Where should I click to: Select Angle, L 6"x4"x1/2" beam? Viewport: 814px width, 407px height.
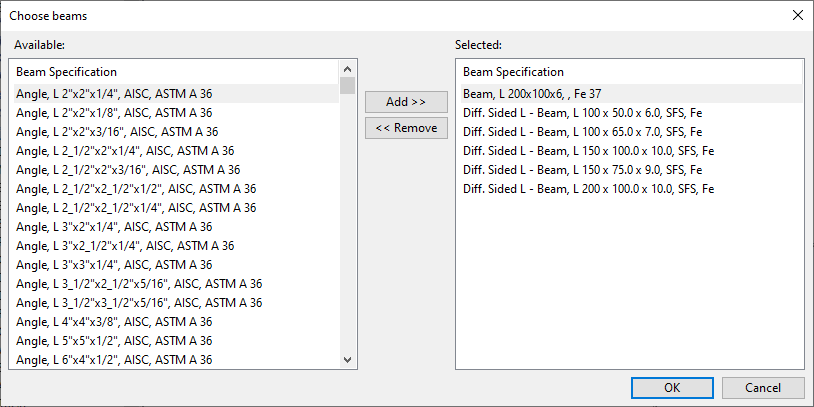(114, 360)
